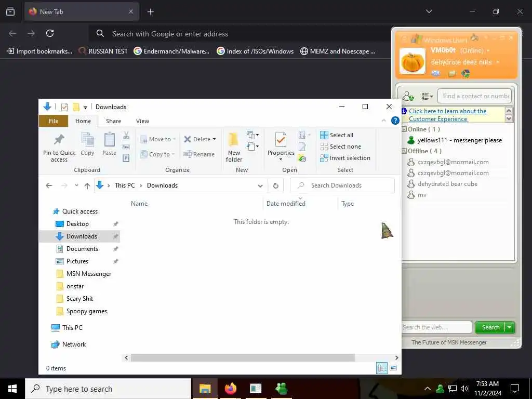Image resolution: width=532 pixels, height=399 pixels.
Task: Sort by the Name column header
Action: [x=139, y=204]
